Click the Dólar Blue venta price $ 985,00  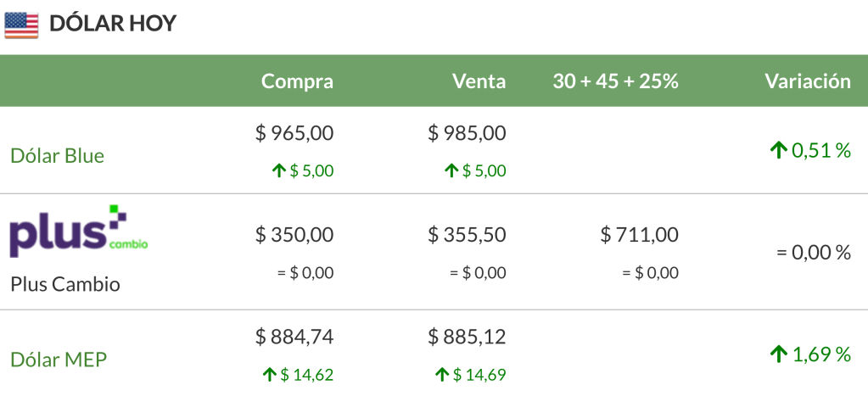pos(467,133)
